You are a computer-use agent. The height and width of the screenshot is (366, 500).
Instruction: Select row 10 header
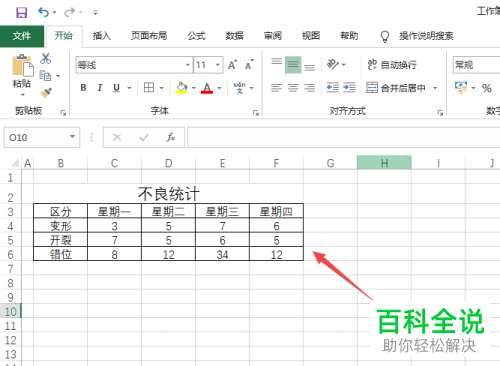11,312
